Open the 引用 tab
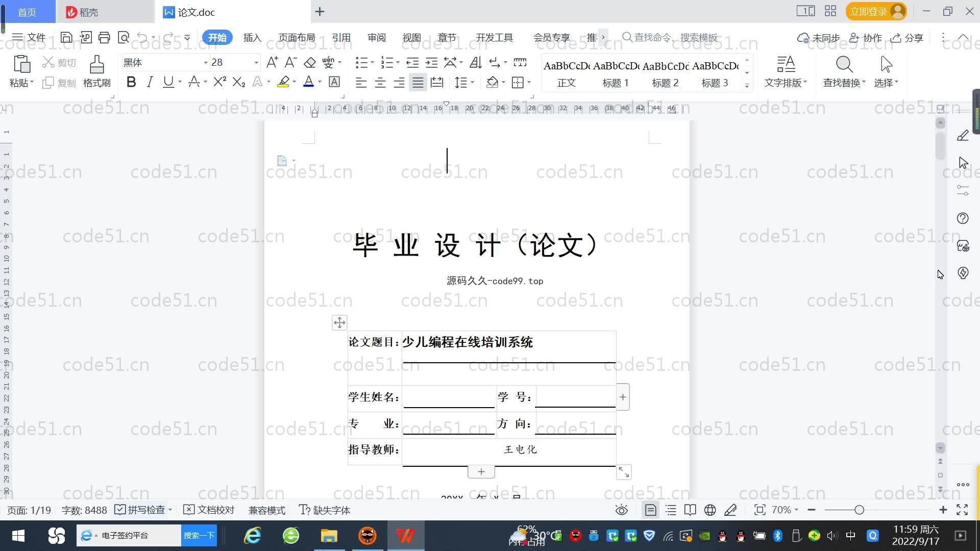980x551 pixels. pyautogui.click(x=341, y=37)
